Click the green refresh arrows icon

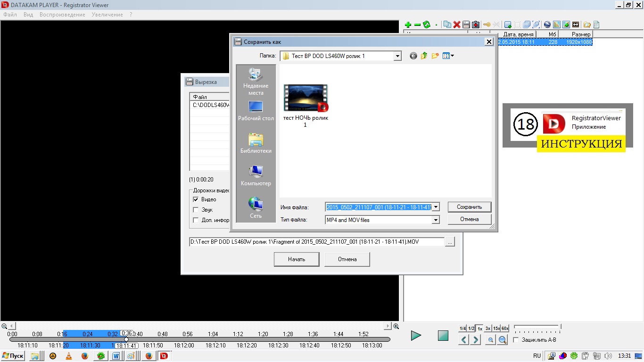coord(427,25)
